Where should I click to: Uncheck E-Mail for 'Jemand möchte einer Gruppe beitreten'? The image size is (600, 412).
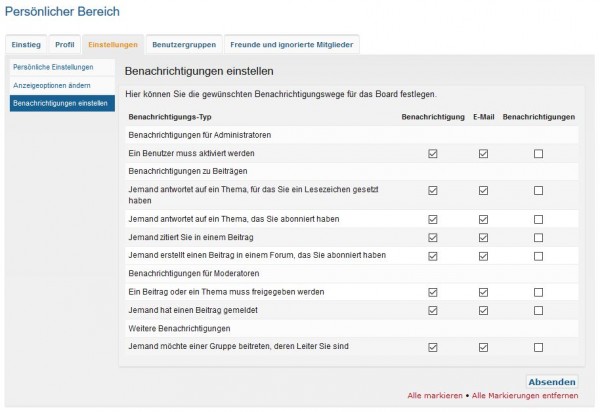483,347
